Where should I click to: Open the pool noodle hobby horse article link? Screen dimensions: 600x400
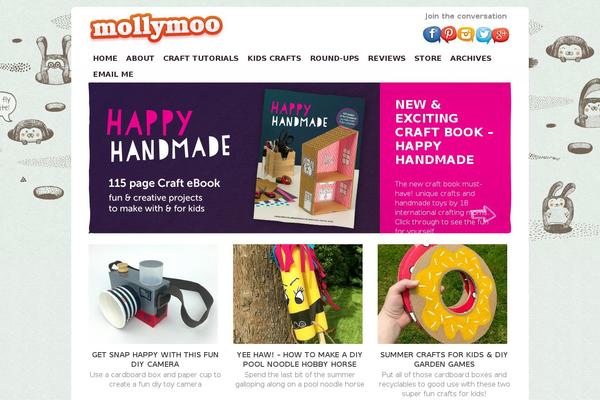pos(300,359)
